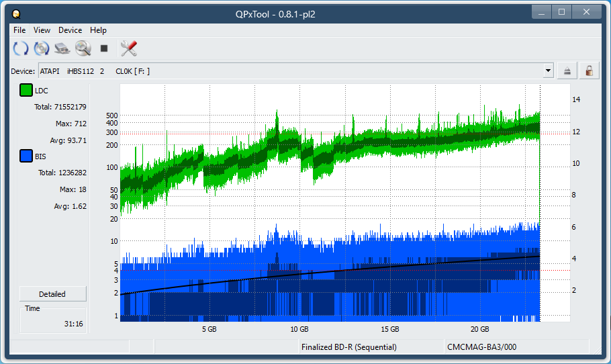Click the 14 label on the speed axis

tap(576, 99)
